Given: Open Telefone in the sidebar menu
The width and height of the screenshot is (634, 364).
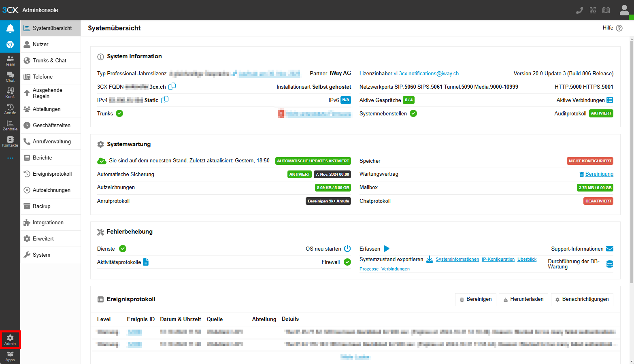Looking at the screenshot, I should point(51,77).
